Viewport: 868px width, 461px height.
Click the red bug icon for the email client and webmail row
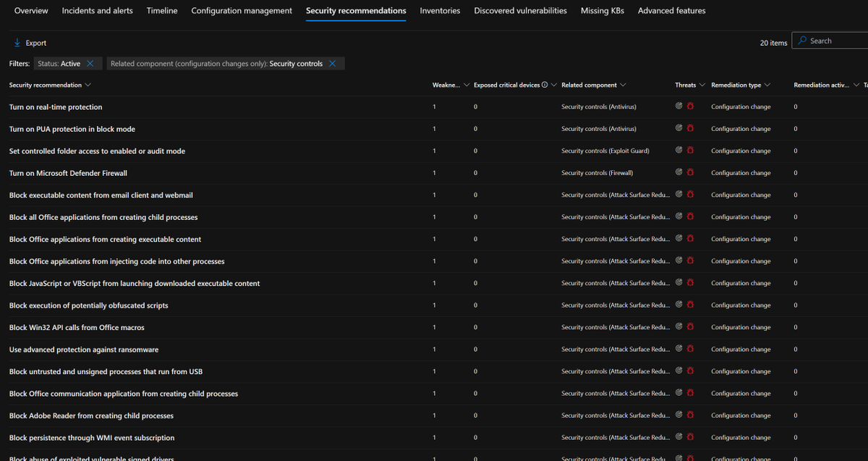(690, 195)
